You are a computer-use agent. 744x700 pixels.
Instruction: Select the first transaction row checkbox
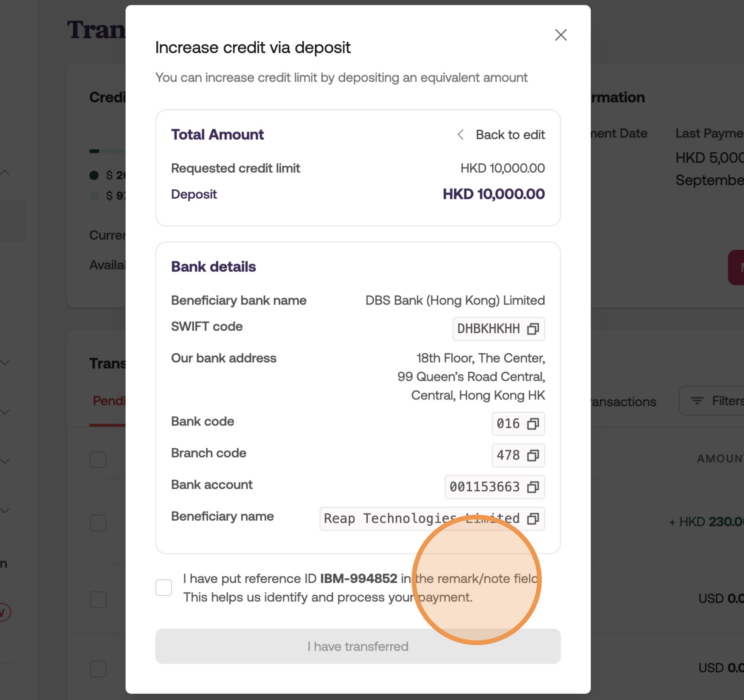98,459
